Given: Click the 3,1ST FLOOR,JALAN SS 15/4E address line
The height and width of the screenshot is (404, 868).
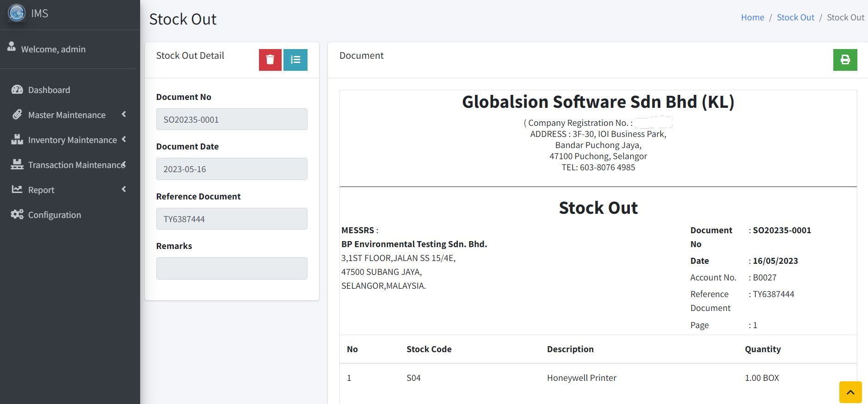Looking at the screenshot, I should (x=399, y=258).
